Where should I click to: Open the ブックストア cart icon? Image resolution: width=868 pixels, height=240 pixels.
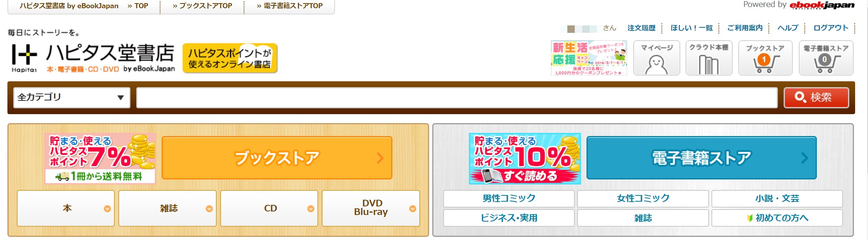tap(765, 58)
